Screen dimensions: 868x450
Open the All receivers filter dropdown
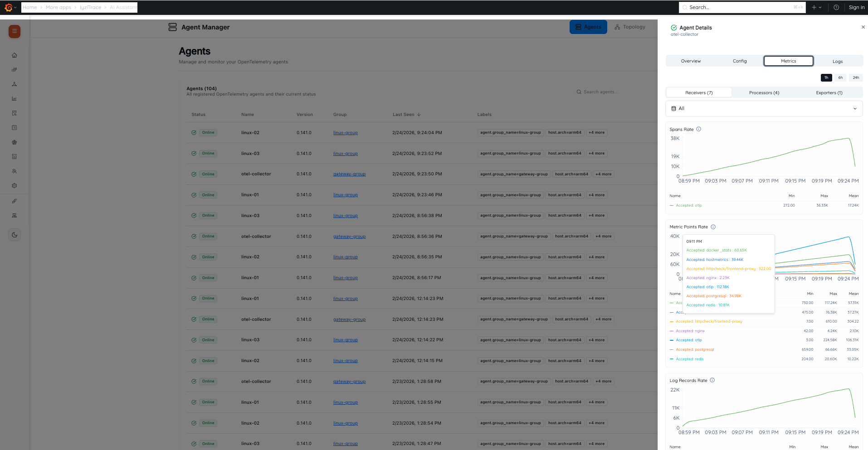coord(764,108)
